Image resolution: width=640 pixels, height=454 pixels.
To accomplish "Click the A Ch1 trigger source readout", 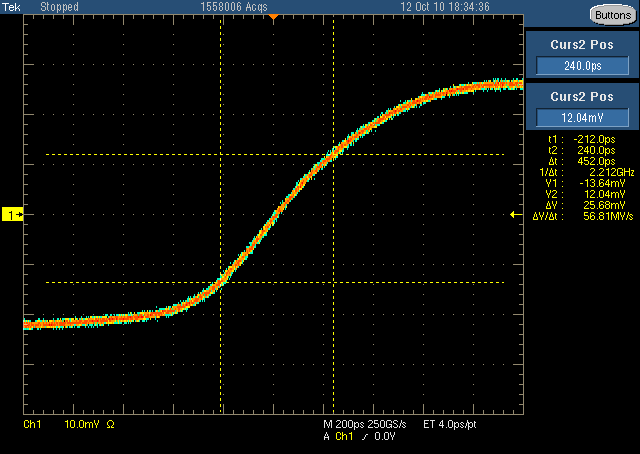I will click(x=338, y=436).
